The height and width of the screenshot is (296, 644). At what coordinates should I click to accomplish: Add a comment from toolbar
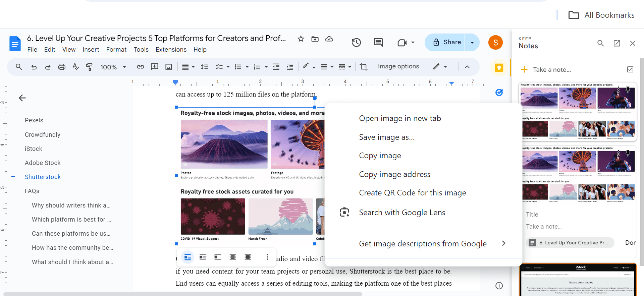tap(155, 67)
